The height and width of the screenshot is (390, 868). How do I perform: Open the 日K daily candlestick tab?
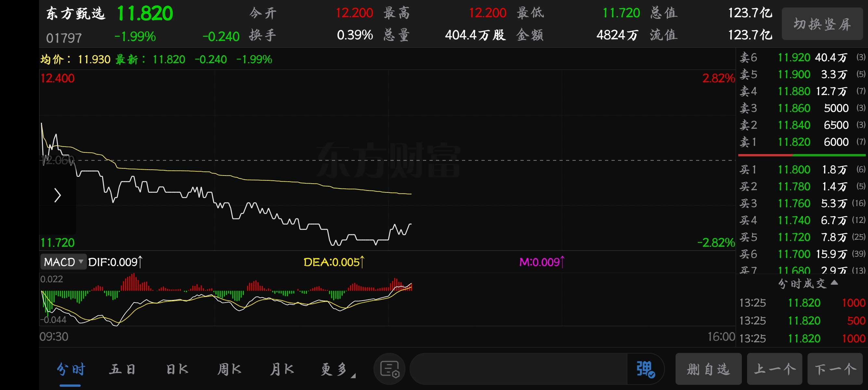click(177, 370)
